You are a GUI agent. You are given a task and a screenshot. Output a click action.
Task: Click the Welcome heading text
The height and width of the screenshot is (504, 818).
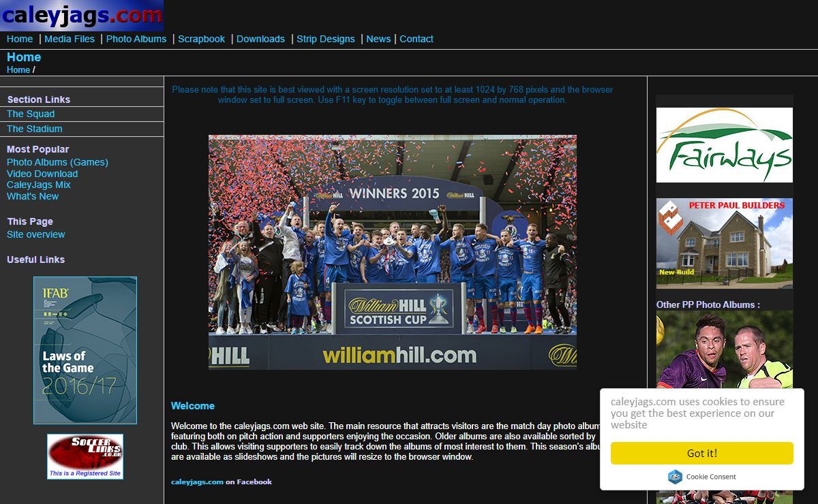click(193, 406)
